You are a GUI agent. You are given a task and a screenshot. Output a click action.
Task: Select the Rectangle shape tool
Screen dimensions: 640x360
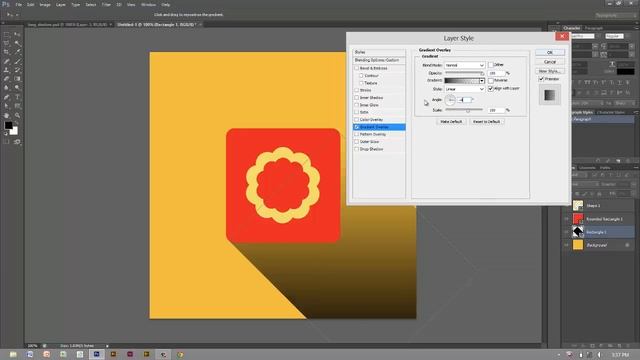point(17,106)
